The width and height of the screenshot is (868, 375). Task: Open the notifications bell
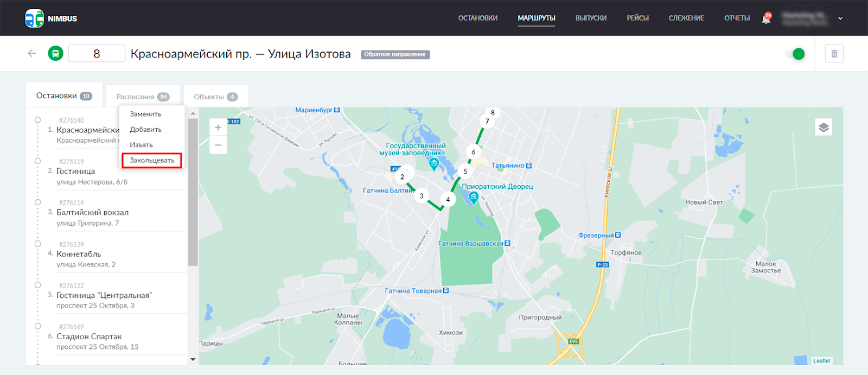(x=766, y=18)
